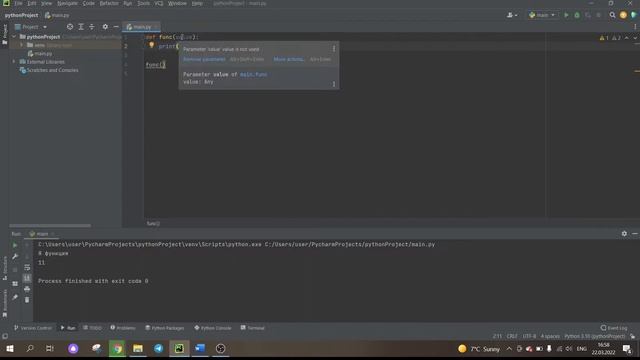Toggle the Project side tool window stripe
640x360 pixels.
(4, 34)
